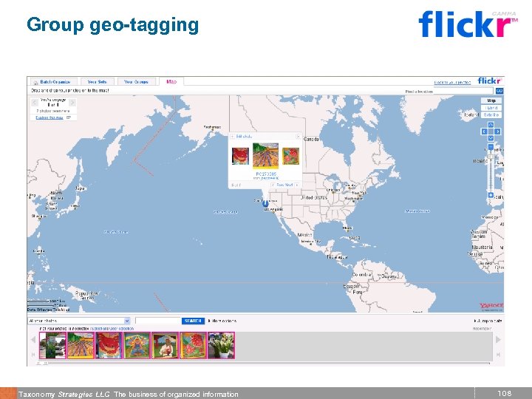Select the red crab thumbnail in the tray
This screenshot has width=532, height=399.
[x=109, y=345]
